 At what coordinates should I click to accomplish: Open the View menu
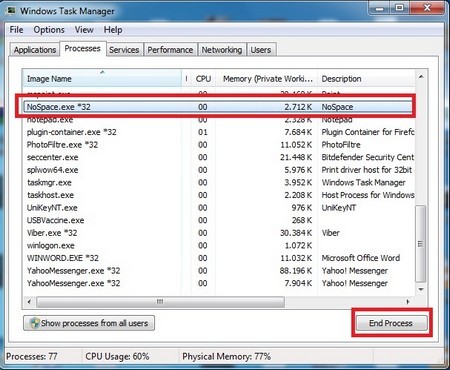point(84,30)
